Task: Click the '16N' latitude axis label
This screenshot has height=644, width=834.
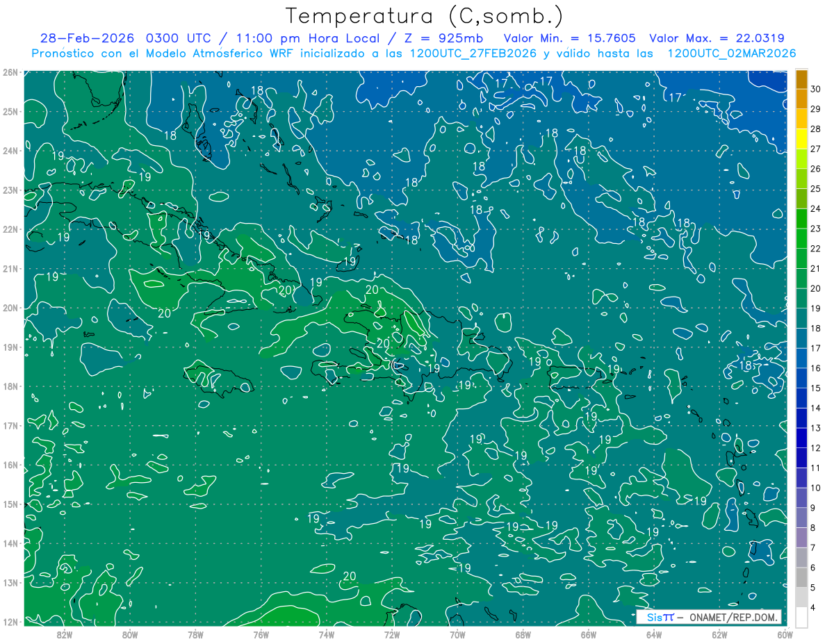Action: (10, 465)
